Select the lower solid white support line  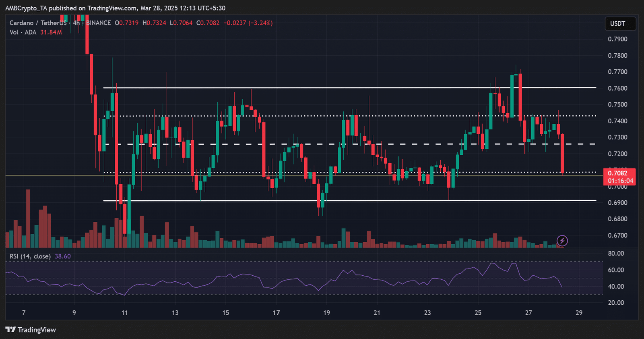[x=322, y=200]
